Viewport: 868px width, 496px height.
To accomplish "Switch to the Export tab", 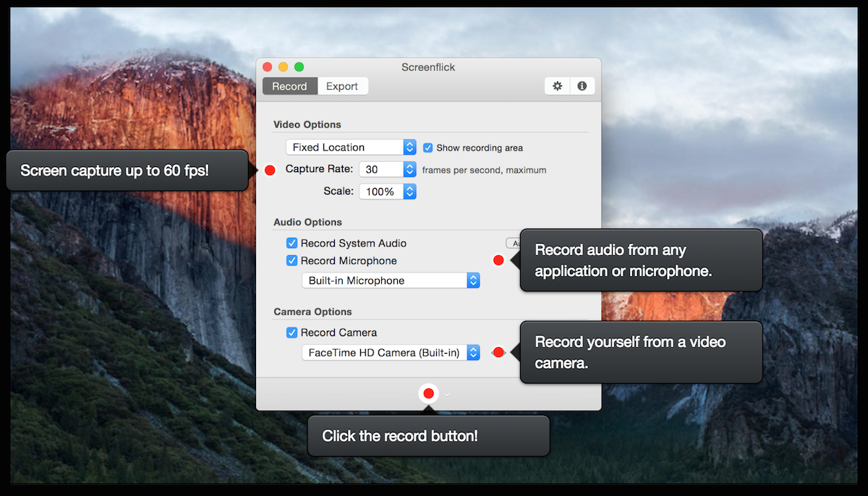I will tap(342, 86).
